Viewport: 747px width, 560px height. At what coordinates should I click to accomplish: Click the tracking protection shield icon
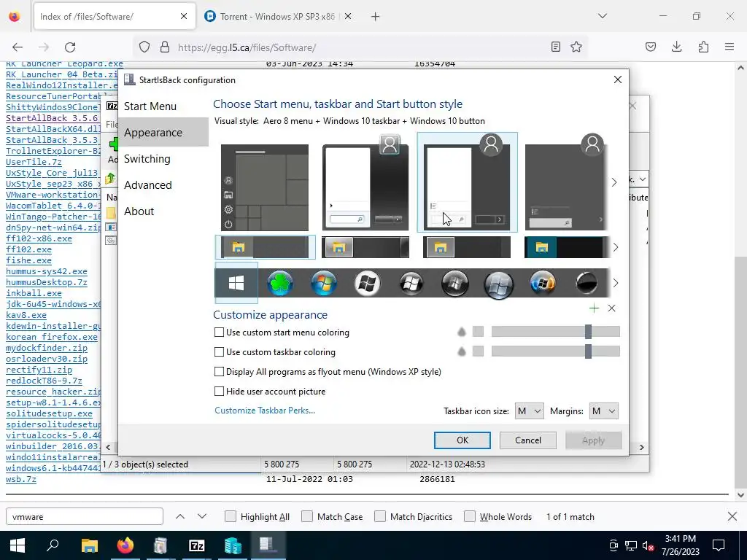click(x=144, y=47)
